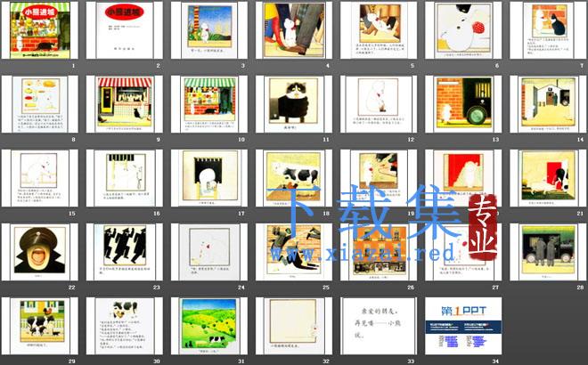Select slide 3 showing bear on blue sky
This screenshot has height=365, width=588.
209,30
